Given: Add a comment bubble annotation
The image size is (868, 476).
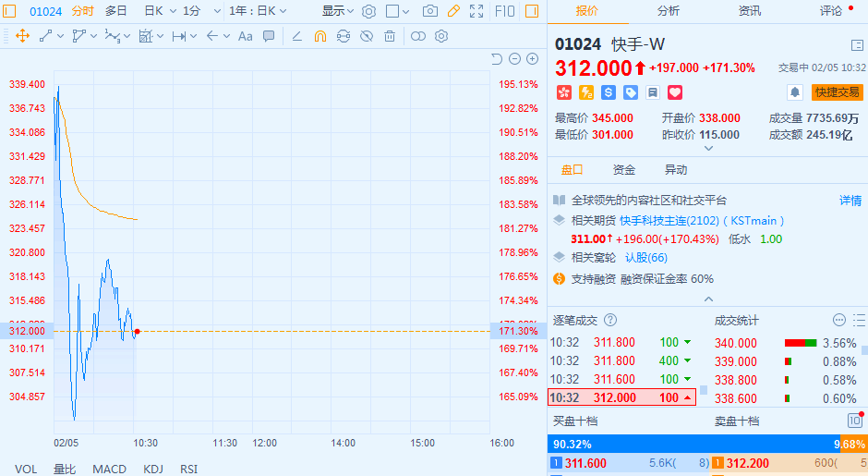Looking at the screenshot, I should pyautogui.click(x=269, y=37).
